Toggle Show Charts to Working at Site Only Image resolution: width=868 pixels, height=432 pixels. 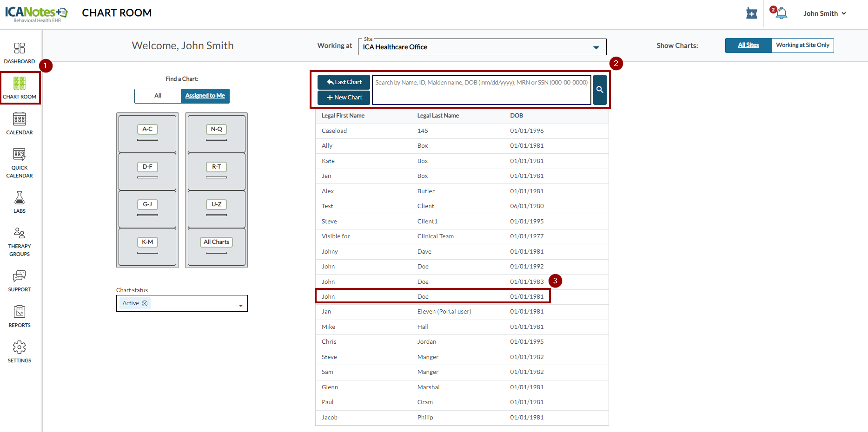point(802,46)
